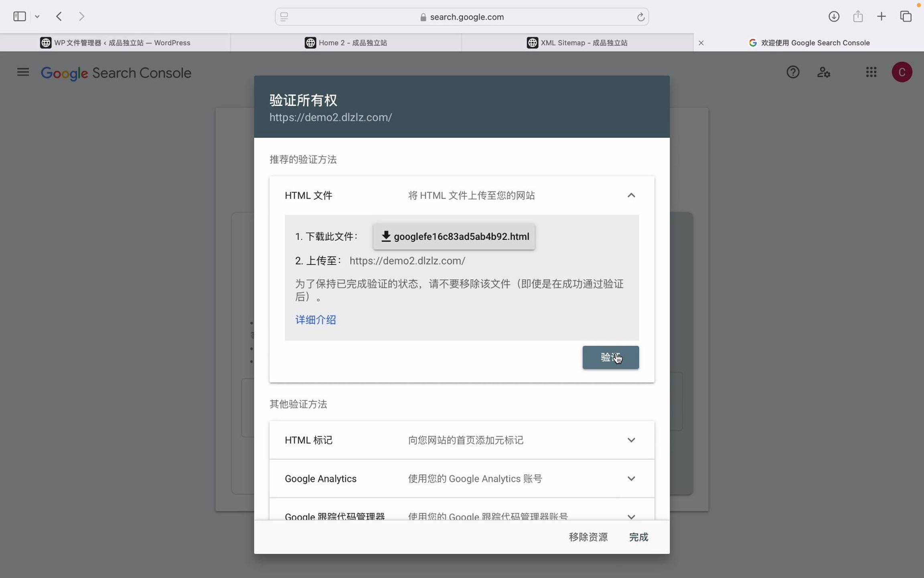This screenshot has width=924, height=578.
Task: Show tab overview
Action: click(x=906, y=16)
